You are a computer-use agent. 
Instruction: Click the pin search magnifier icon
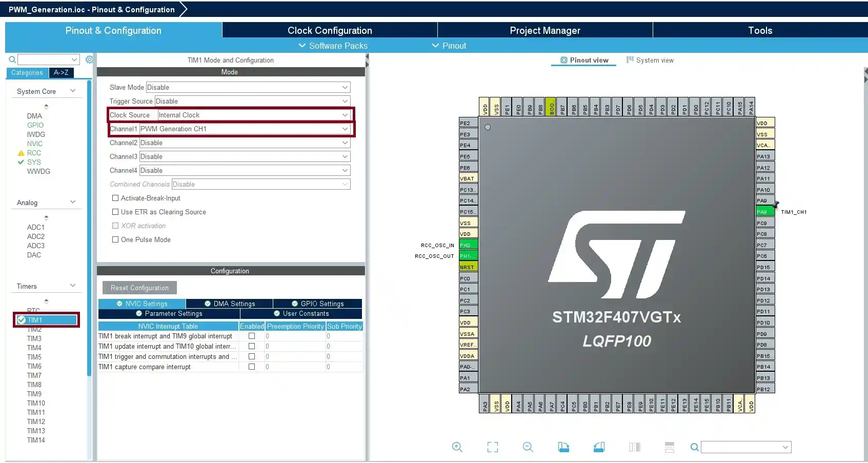(695, 447)
